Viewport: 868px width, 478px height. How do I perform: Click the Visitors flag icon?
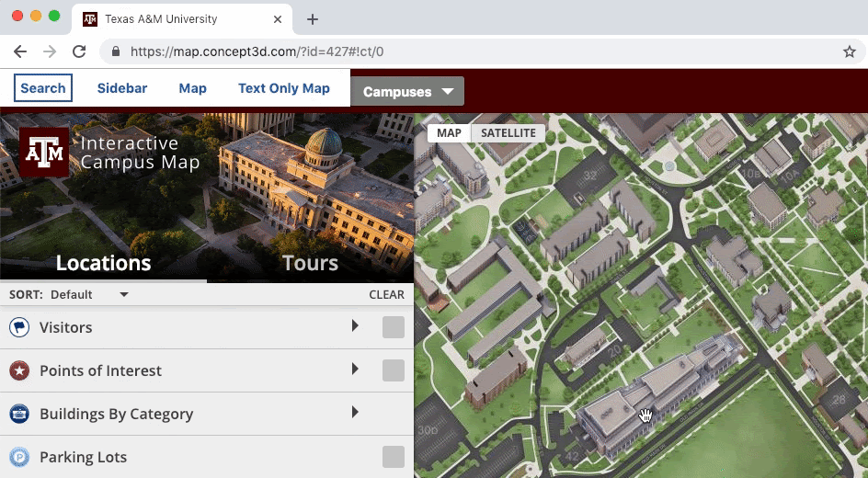pos(19,327)
